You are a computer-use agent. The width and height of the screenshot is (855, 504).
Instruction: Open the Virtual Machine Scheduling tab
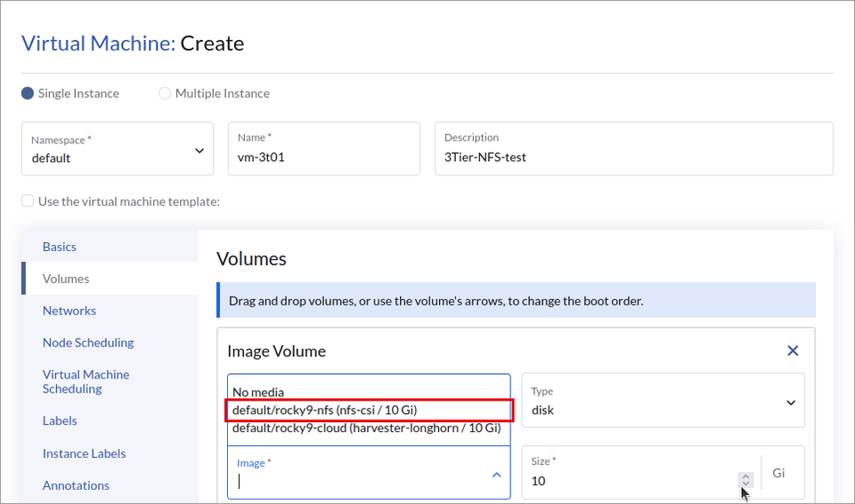(x=86, y=382)
